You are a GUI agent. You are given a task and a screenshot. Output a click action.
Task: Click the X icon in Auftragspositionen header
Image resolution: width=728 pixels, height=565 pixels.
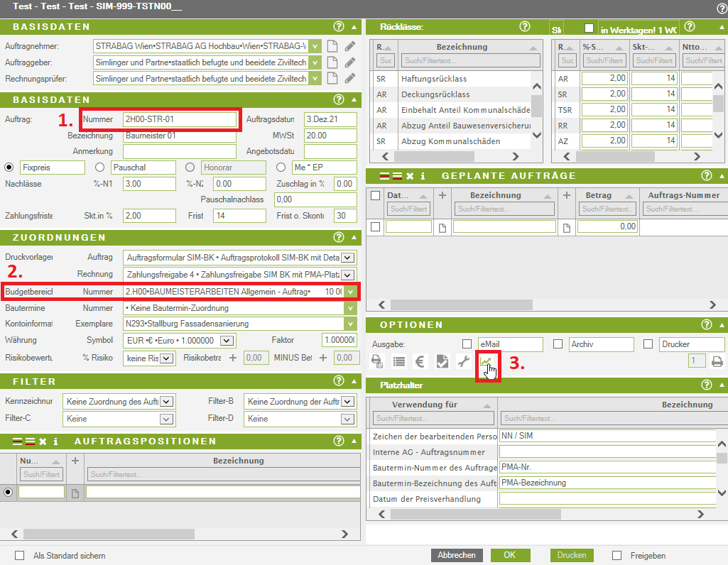(43, 441)
